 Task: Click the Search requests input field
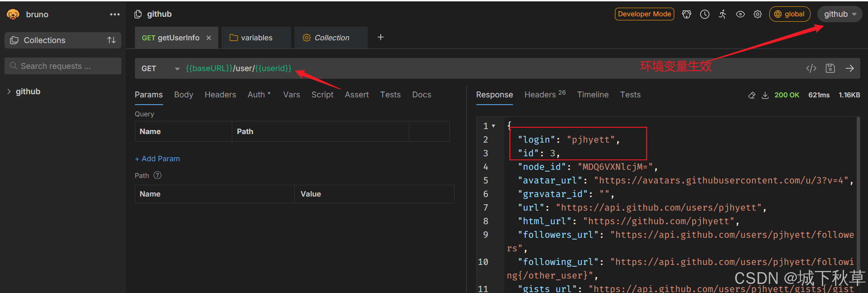click(63, 66)
